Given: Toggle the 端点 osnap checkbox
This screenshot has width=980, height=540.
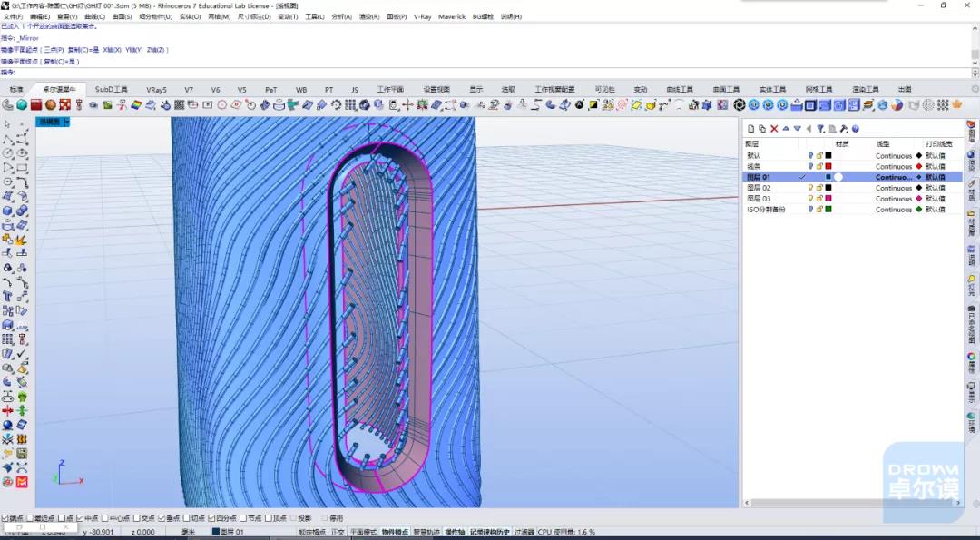Looking at the screenshot, I should tap(5, 519).
